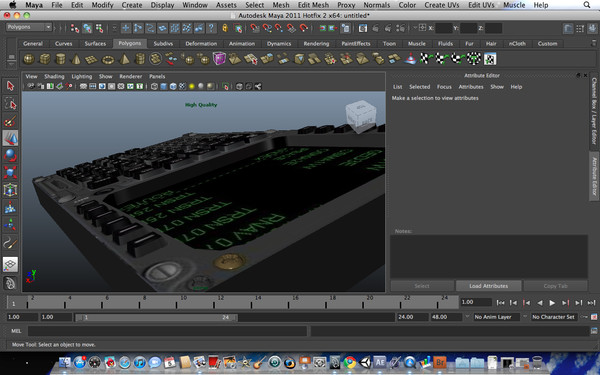Image resolution: width=600 pixels, height=375 pixels.
Task: Play the animation backwards
Action: 540,303
